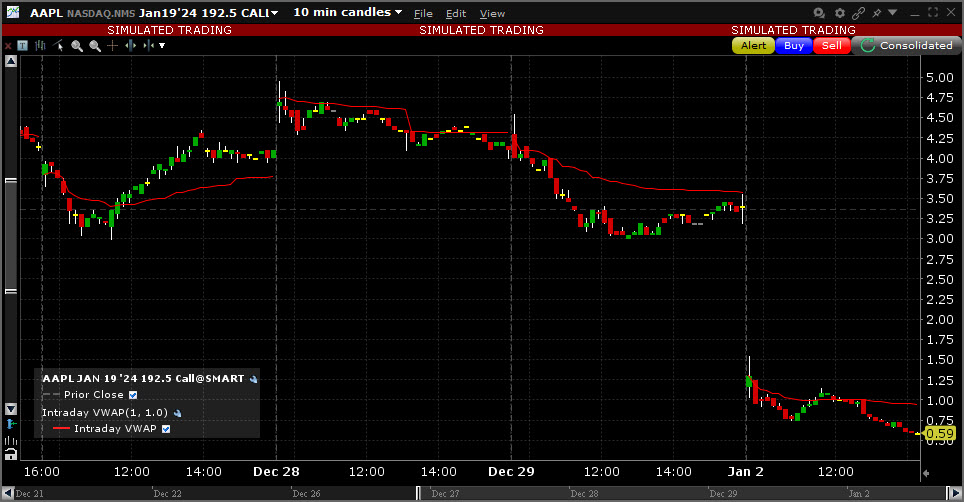
Task: Select the text annotation T tool
Action: (23, 45)
